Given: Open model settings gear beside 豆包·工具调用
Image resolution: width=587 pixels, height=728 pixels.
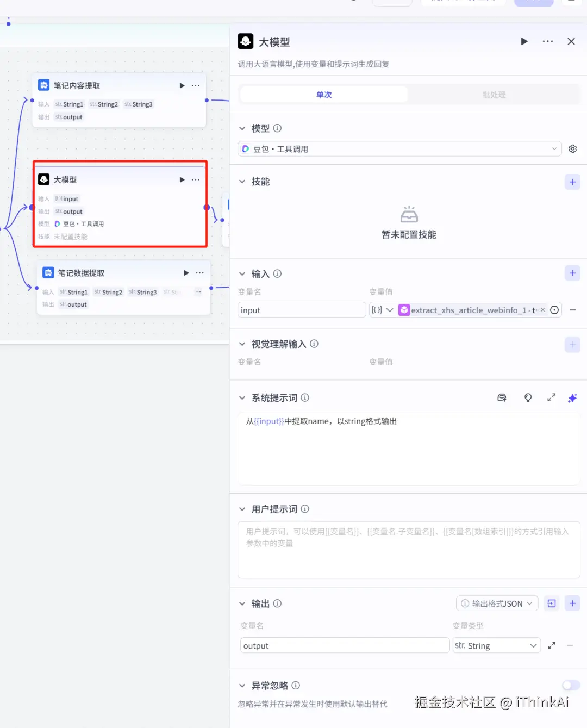Looking at the screenshot, I should coord(572,148).
